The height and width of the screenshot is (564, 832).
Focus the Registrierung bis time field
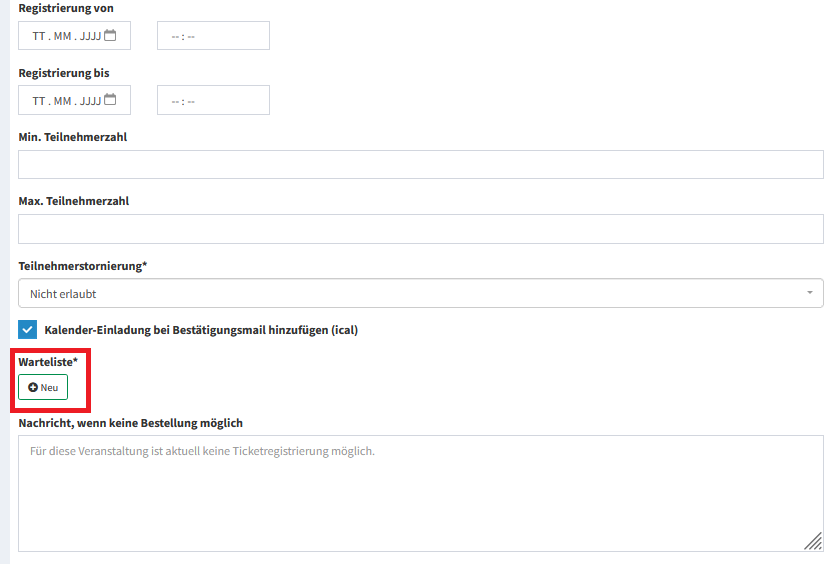pyautogui.click(x=213, y=101)
